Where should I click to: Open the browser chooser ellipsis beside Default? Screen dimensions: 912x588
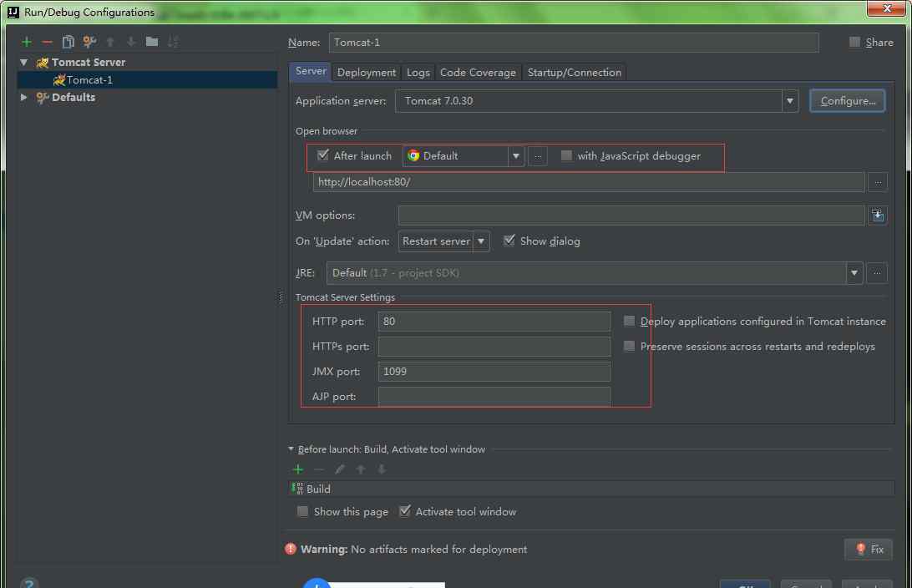538,156
